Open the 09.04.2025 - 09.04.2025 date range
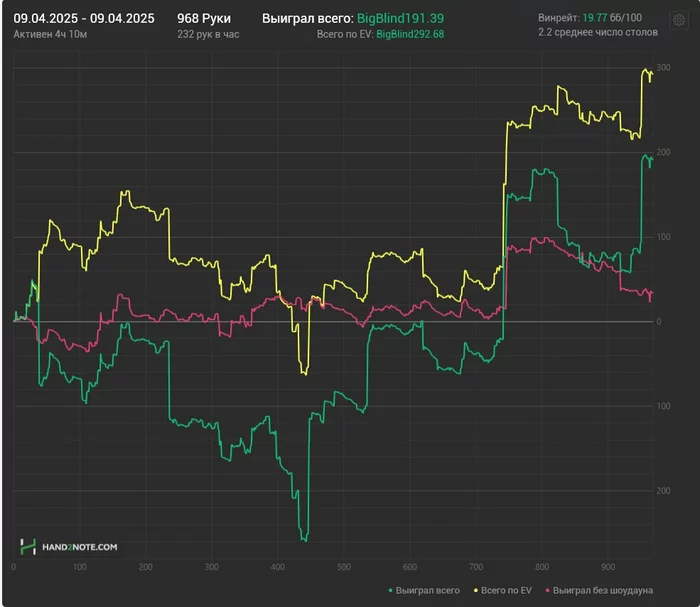The width and height of the screenshot is (700, 607). [x=84, y=18]
